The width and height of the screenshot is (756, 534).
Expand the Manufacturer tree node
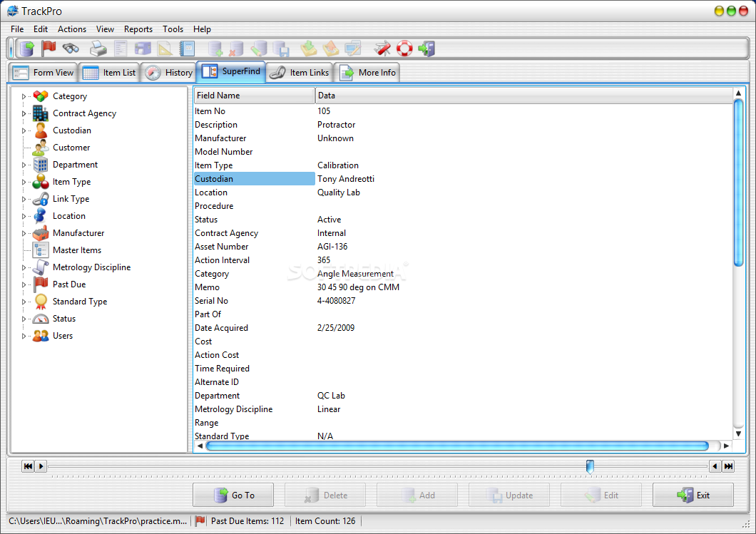point(24,233)
